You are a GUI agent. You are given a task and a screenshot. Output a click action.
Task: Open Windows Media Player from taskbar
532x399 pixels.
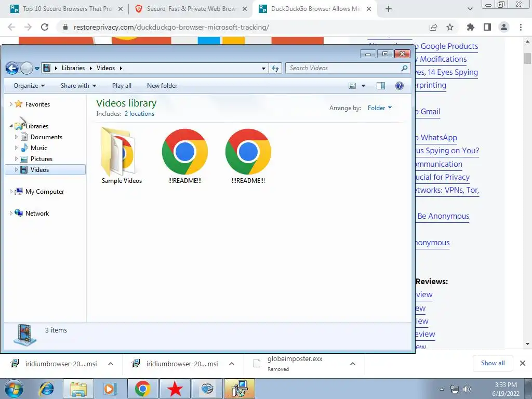[x=110, y=389]
